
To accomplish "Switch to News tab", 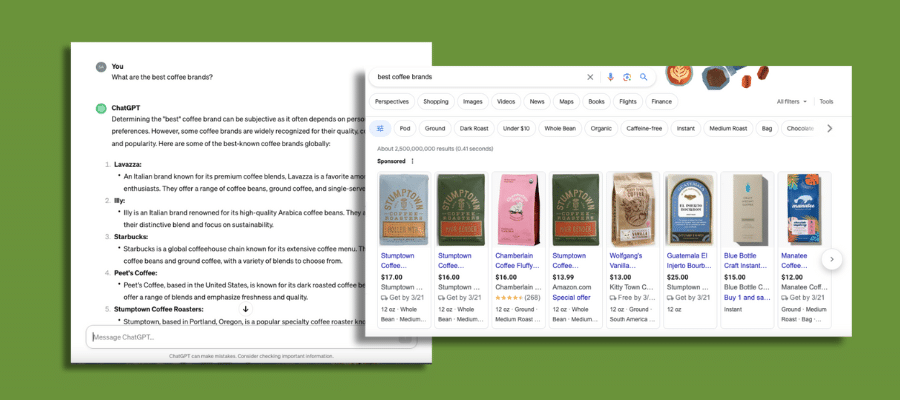I will tap(537, 102).
